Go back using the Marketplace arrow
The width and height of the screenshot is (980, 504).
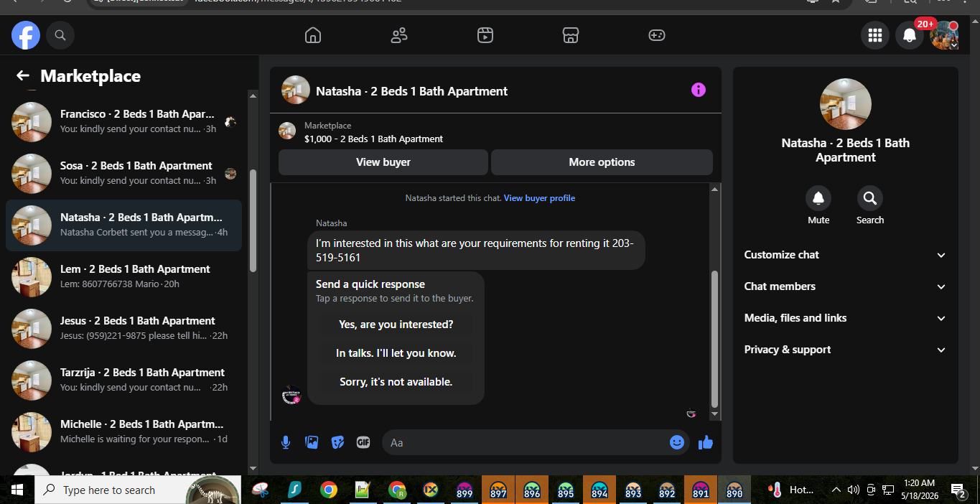click(x=23, y=76)
